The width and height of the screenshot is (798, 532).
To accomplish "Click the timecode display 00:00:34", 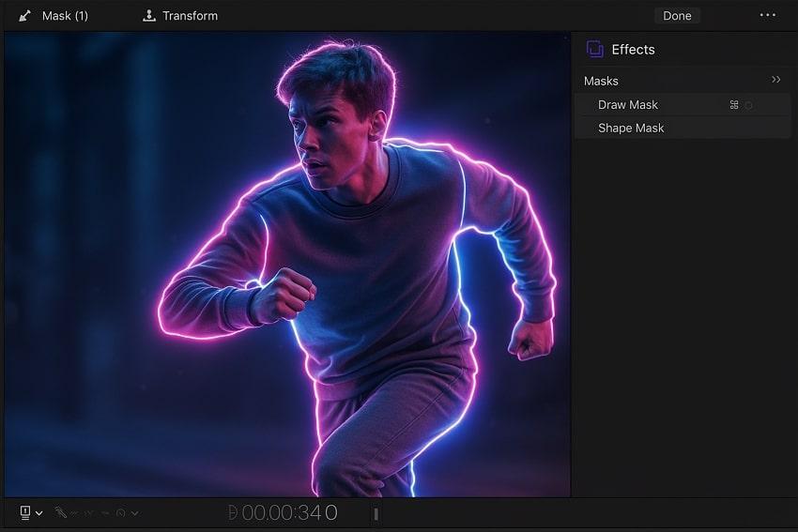I will 289,512.
